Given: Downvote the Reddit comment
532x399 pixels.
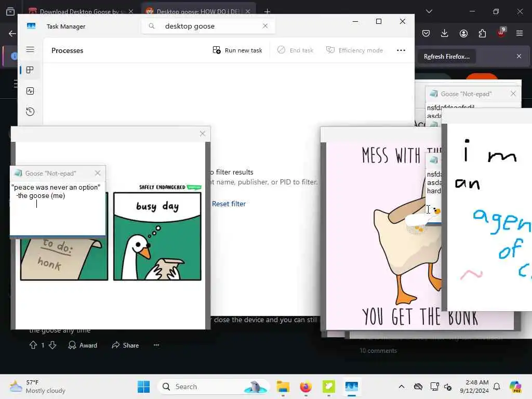Looking at the screenshot, I should (52, 345).
